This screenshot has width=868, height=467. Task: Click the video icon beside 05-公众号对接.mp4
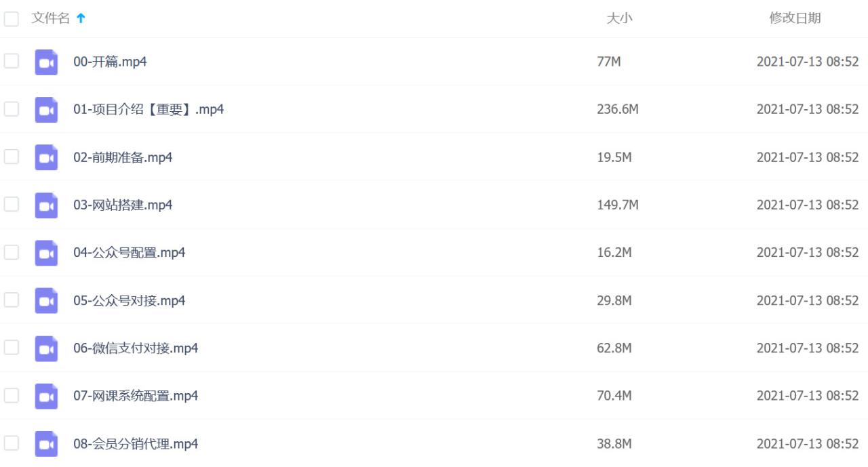pyautogui.click(x=46, y=301)
